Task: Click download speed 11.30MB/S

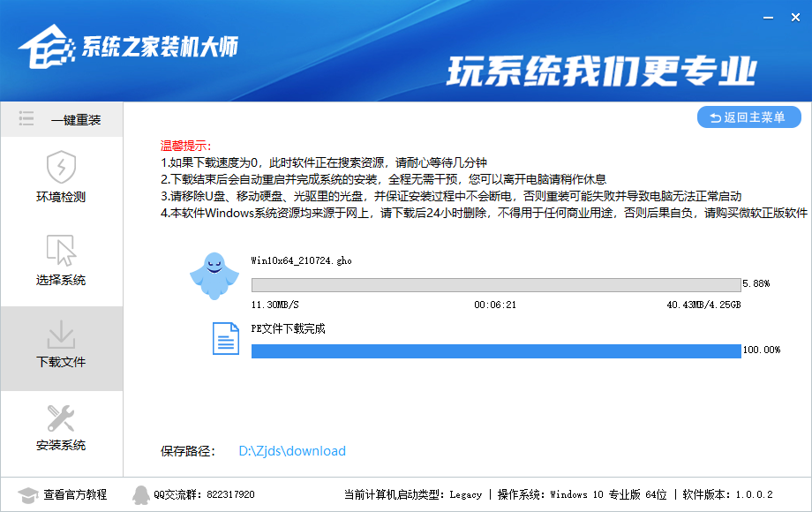Action: click(275, 305)
